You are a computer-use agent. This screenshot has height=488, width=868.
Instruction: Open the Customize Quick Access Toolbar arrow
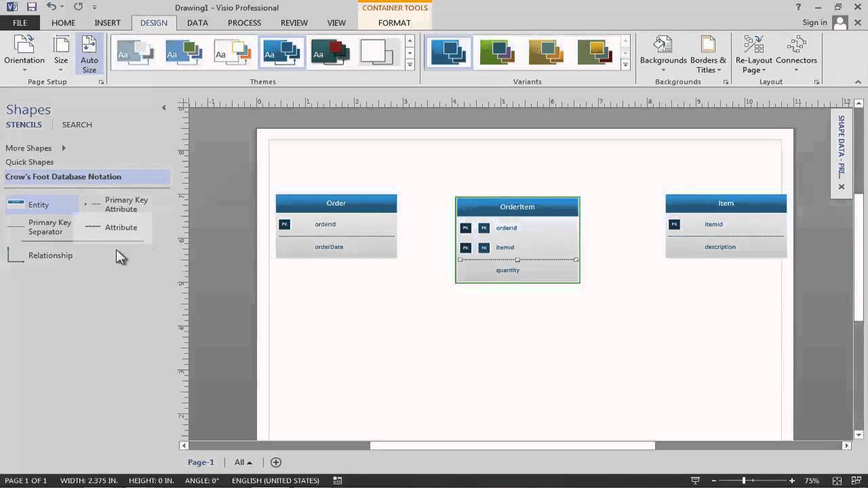click(x=94, y=7)
